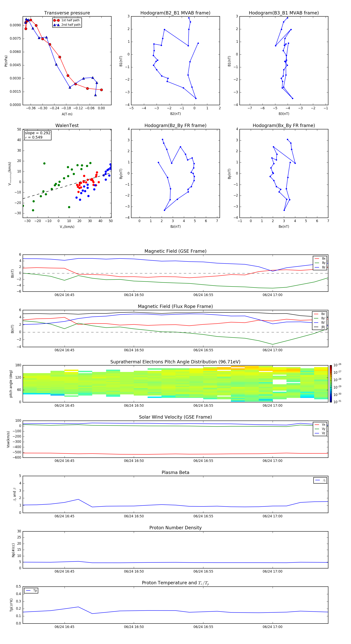The height and width of the screenshot is (644, 351).
Task: Select the "B3(nT)" x-axis label
Action: point(284,114)
